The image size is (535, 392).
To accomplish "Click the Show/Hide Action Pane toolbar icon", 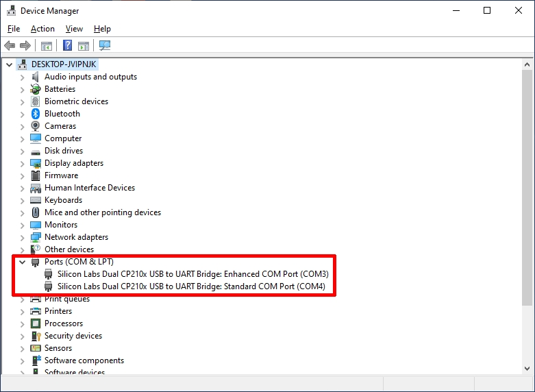I will pos(84,45).
